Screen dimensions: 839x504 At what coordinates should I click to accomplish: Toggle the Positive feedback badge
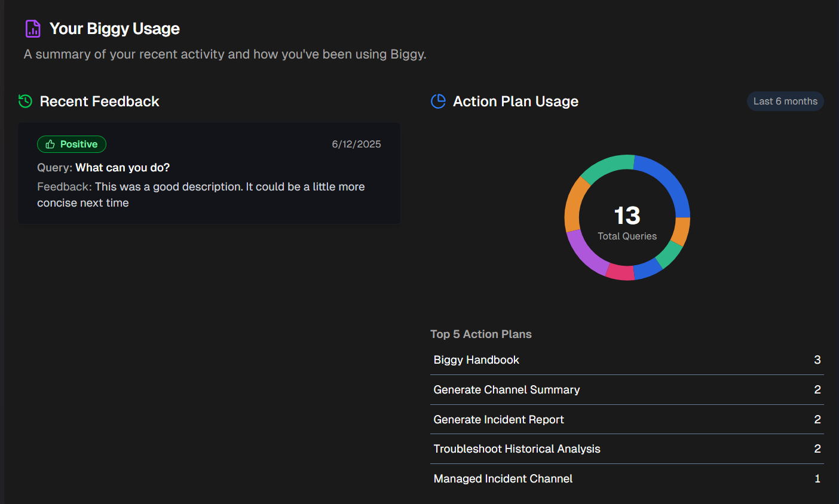(72, 144)
